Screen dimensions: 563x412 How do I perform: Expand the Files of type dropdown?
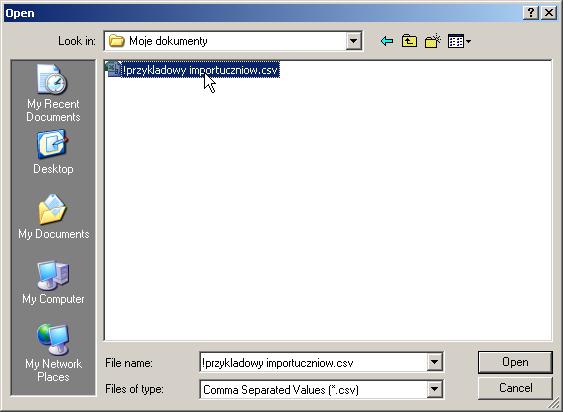coord(434,389)
